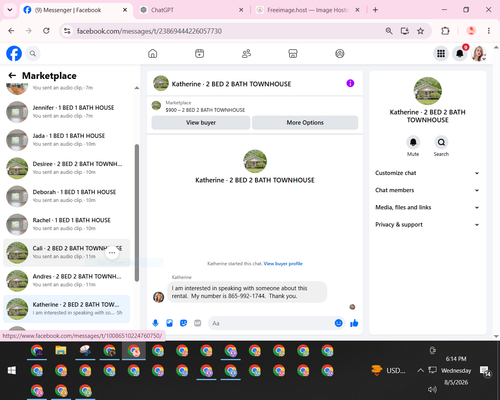Mute the conversation with the bell icon
This screenshot has width=500, height=400.
pyautogui.click(x=413, y=142)
